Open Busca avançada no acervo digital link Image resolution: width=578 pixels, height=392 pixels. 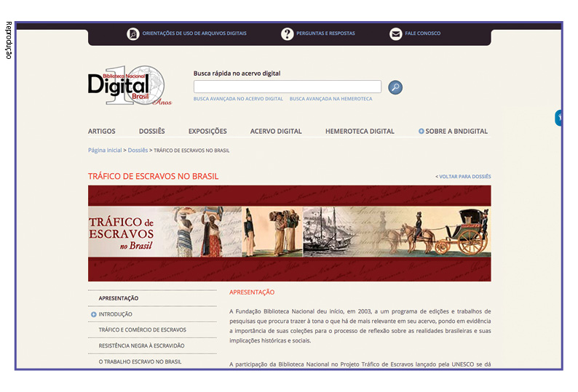[x=238, y=99]
